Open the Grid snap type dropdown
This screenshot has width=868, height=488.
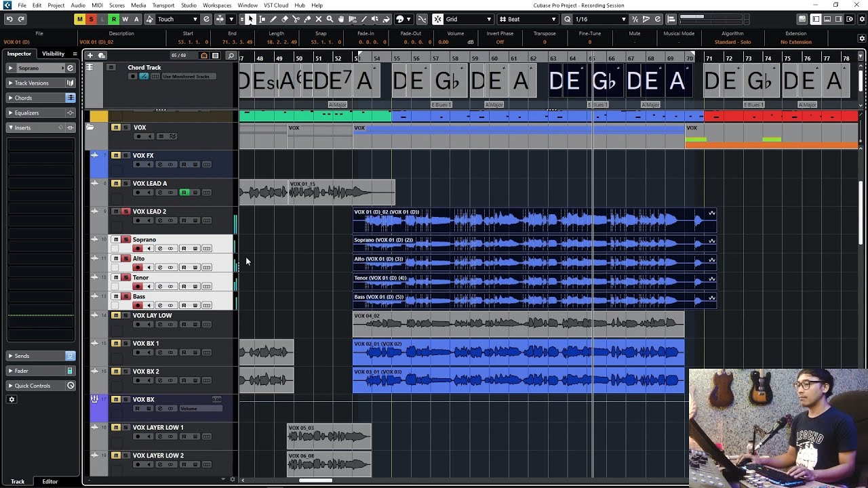pos(467,19)
